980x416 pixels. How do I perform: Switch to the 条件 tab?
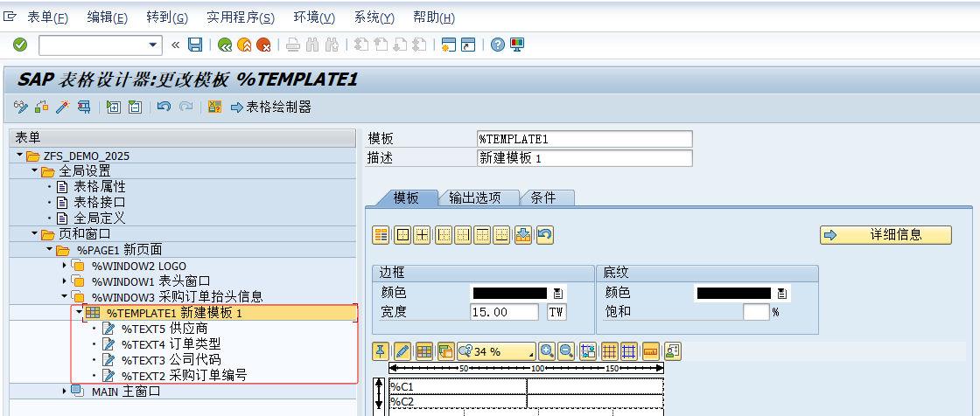pos(546,198)
